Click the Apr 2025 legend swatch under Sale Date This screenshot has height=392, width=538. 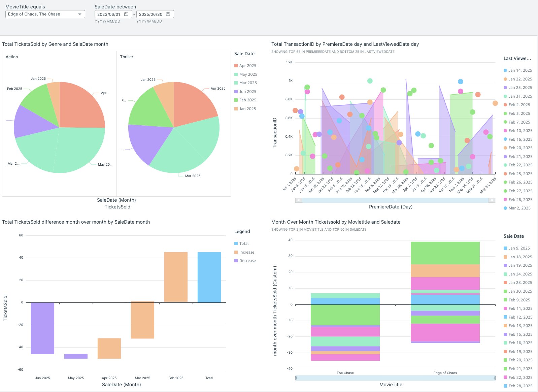click(x=236, y=66)
